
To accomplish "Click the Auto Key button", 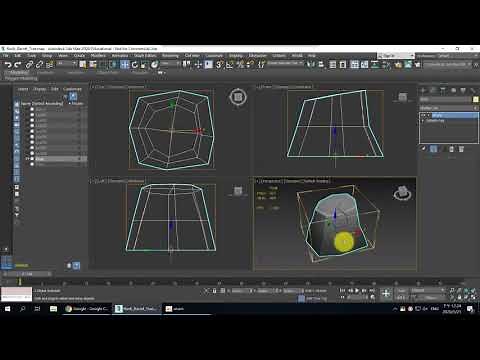I will click(402, 291).
